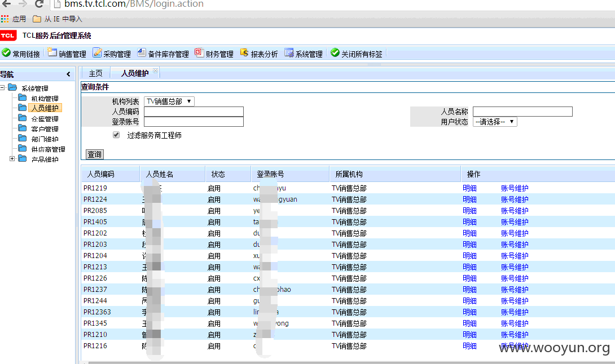Open 明细 for PR1405

click(469, 222)
